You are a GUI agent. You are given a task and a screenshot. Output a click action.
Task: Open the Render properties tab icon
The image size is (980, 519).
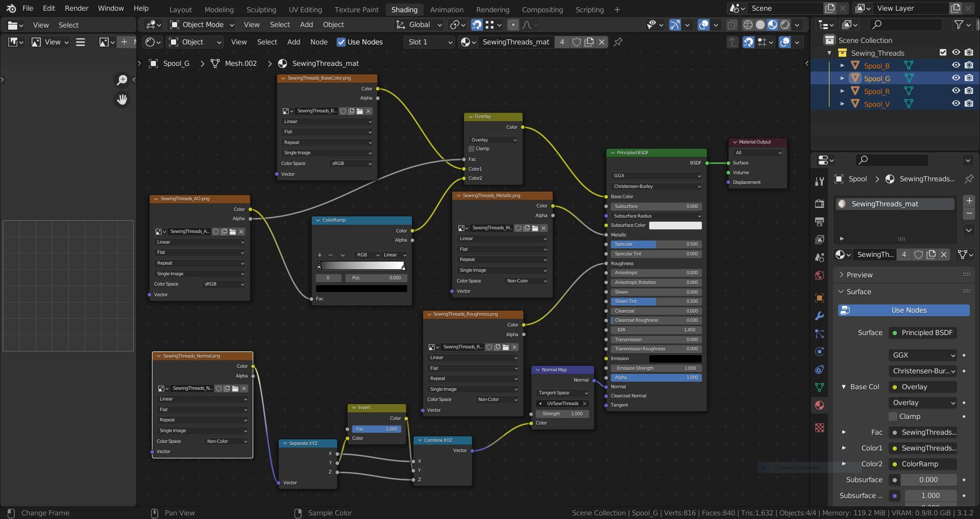click(x=819, y=204)
